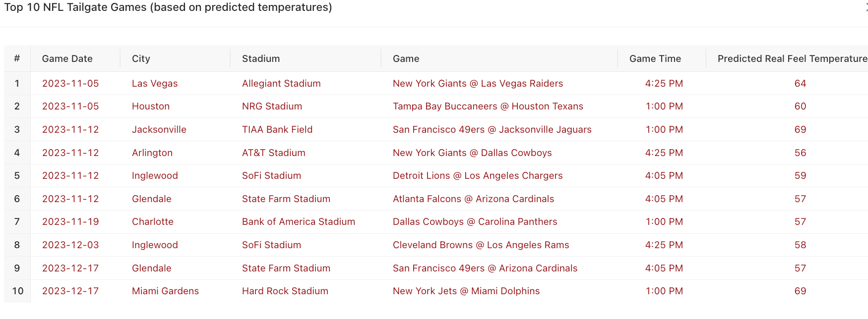Click Predicted Real Feel Temperature header
868x319 pixels.
pyautogui.click(x=792, y=58)
